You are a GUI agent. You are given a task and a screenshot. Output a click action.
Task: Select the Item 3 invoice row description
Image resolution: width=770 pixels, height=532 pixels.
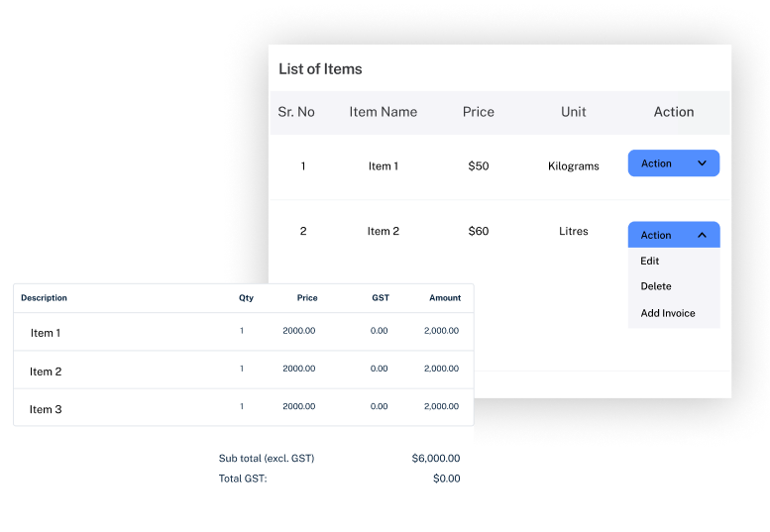(46, 409)
